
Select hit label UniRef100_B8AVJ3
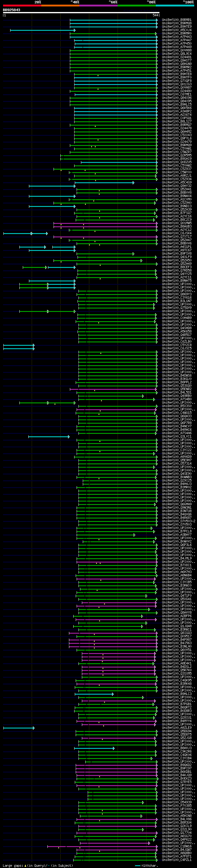[x=176, y=748]
